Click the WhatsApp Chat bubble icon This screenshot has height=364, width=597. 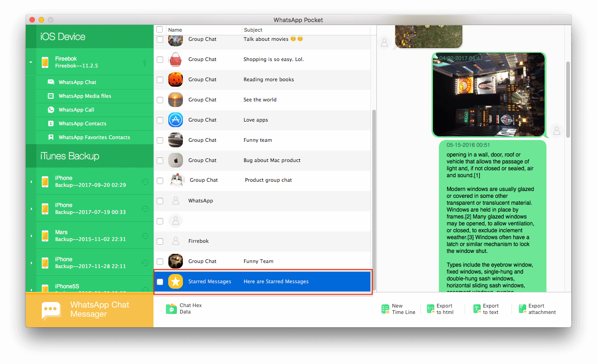point(51,82)
